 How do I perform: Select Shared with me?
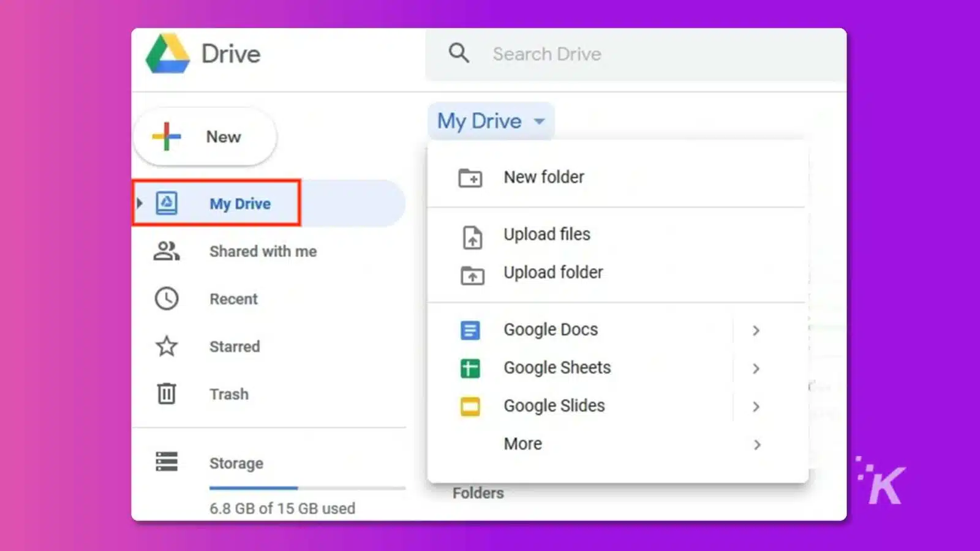tap(263, 251)
